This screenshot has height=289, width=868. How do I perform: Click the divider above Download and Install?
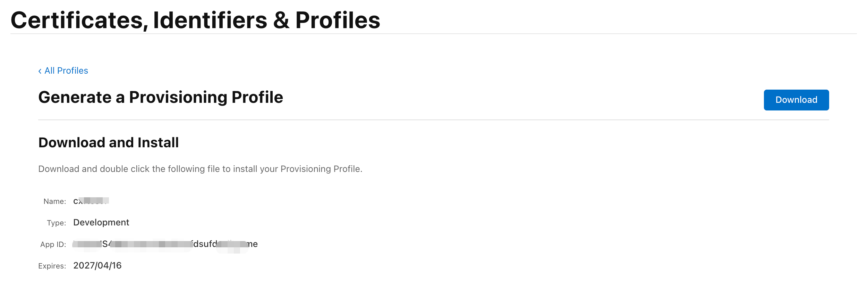coord(434,120)
